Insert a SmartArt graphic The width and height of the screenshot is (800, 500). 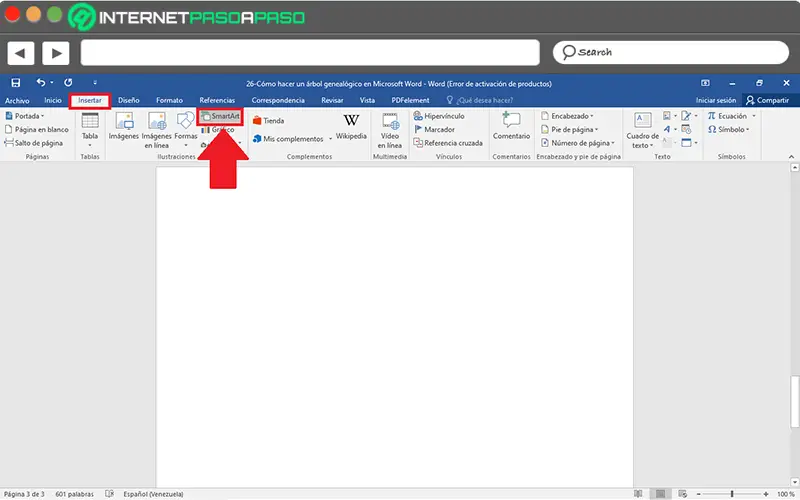point(220,116)
